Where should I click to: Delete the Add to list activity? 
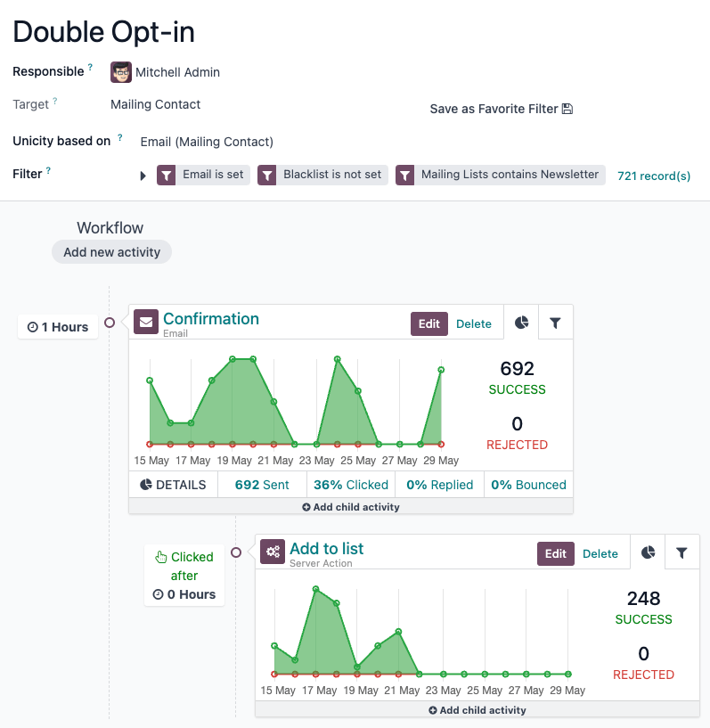pyautogui.click(x=600, y=552)
